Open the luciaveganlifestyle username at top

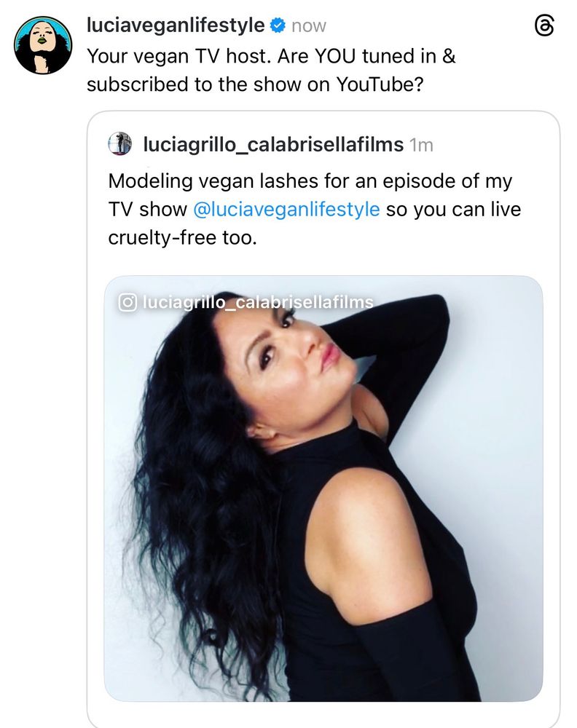pos(175,25)
